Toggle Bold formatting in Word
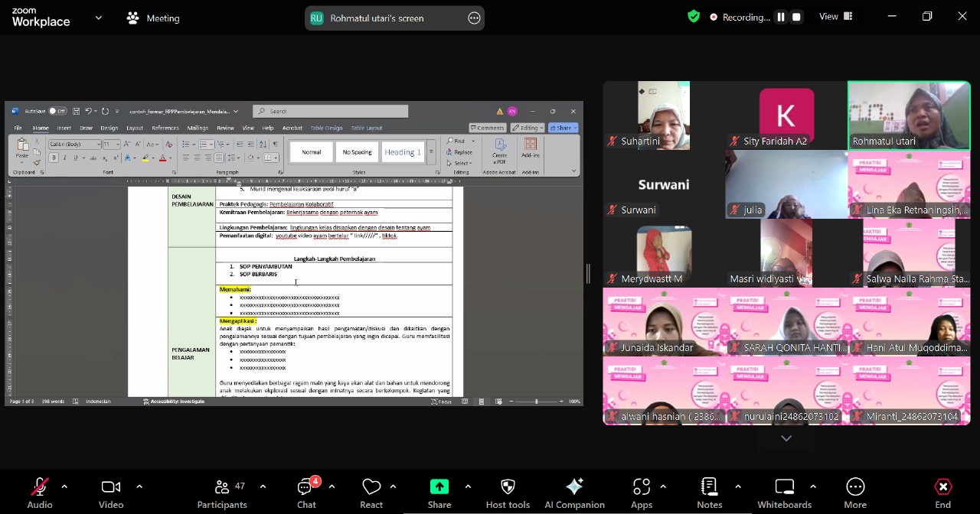The height and width of the screenshot is (514, 980). point(54,158)
